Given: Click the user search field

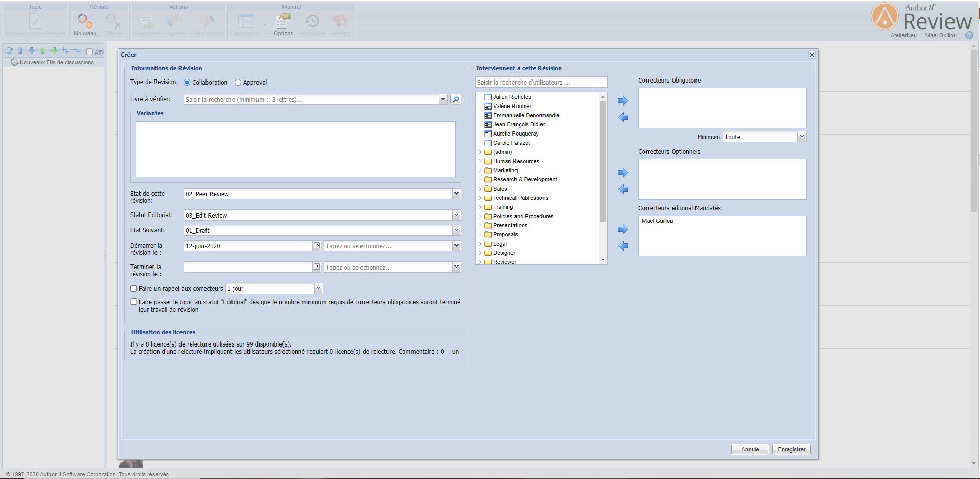Looking at the screenshot, I should click(x=541, y=82).
